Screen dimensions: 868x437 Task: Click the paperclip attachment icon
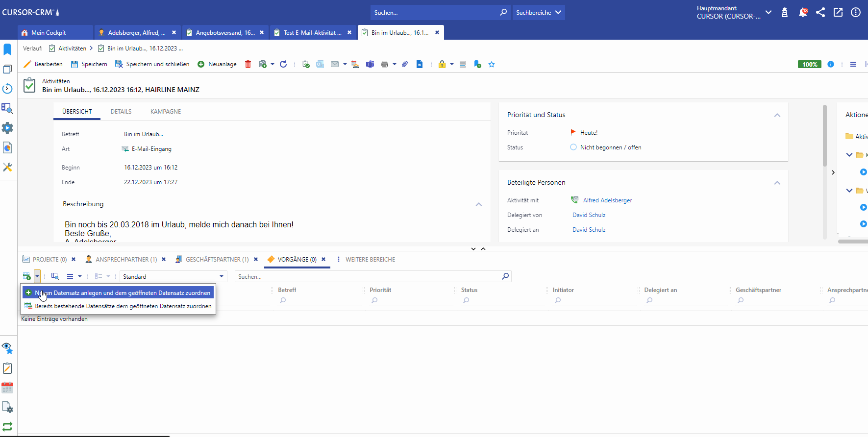pos(405,64)
